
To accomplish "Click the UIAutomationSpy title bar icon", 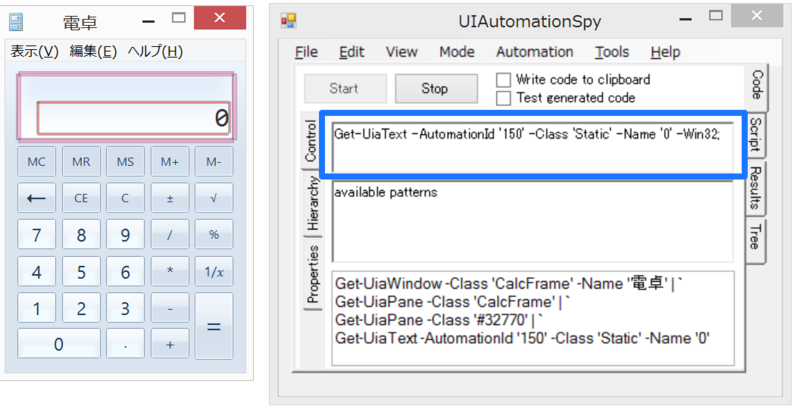I will point(289,20).
